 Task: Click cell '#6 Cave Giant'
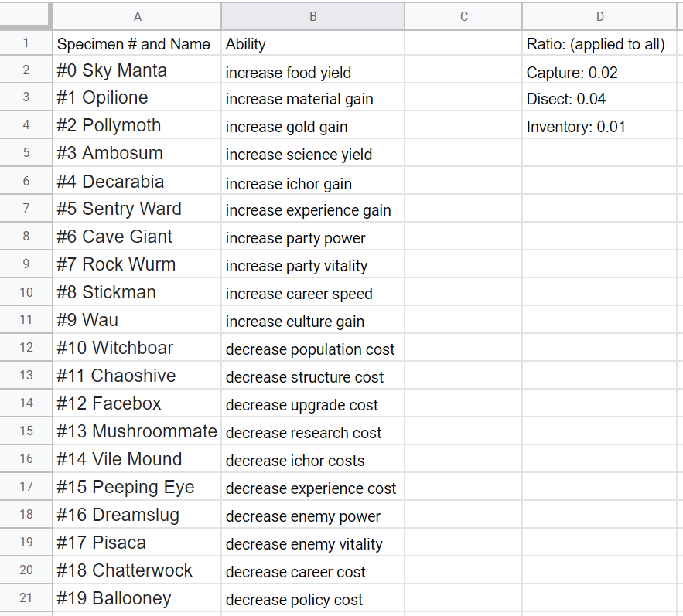[x=137, y=236]
